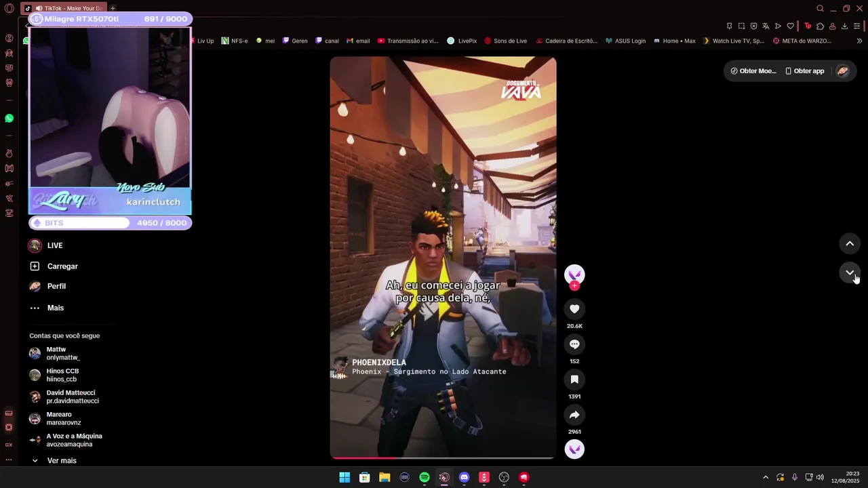This screenshot has height=488, width=868.
Task: Open the Home • Max bookmark
Action: click(675, 41)
